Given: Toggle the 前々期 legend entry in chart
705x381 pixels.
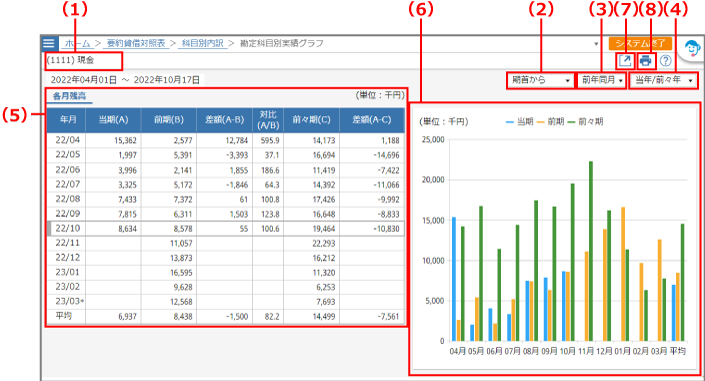Looking at the screenshot, I should tap(585, 121).
